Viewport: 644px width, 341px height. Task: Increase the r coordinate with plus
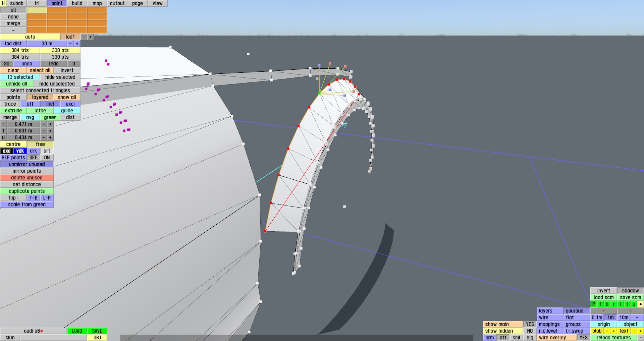(x=50, y=124)
